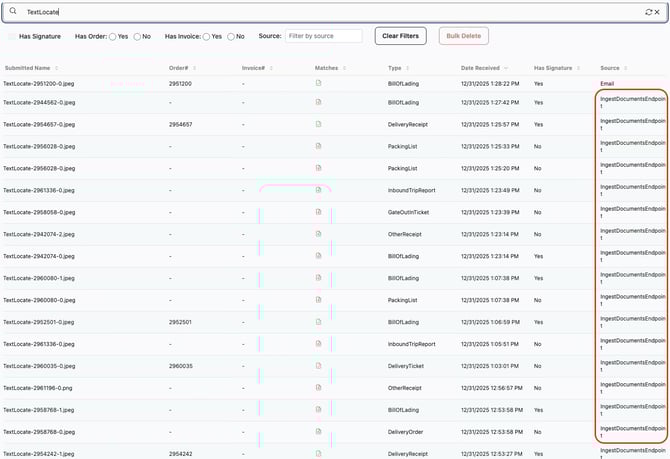Select No for Has Invoice
This screenshot has height=459, width=670.
230,36
